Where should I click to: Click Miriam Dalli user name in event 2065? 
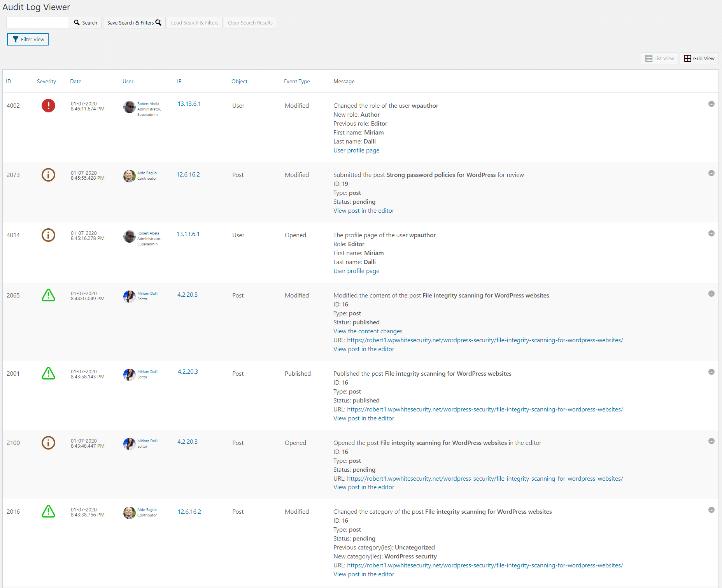click(x=147, y=293)
